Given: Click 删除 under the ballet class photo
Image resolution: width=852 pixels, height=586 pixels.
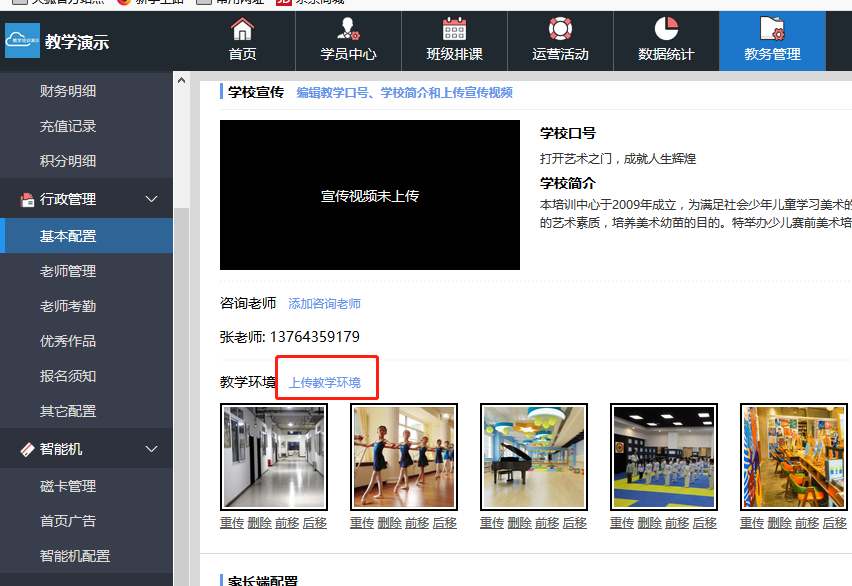Looking at the screenshot, I should pos(389,523).
